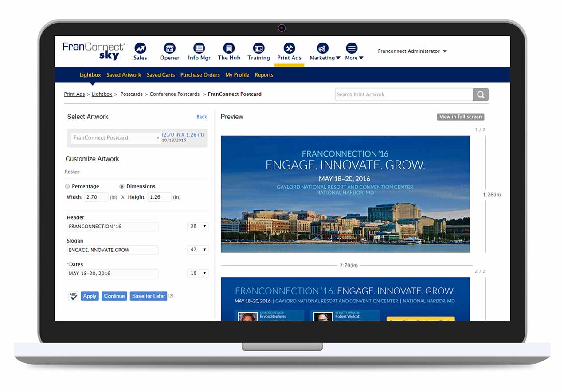Click the Width input field
Screen dimensions: 564x392
[x=96, y=197]
